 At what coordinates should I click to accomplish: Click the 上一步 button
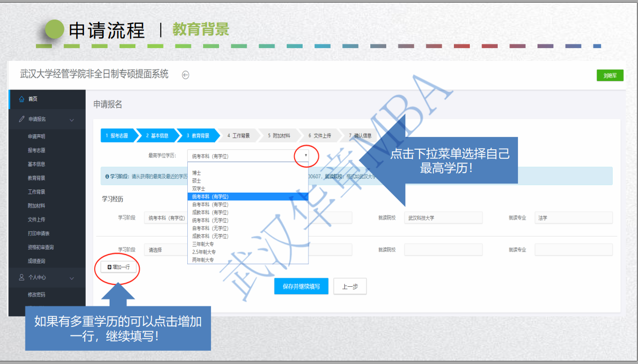tap(350, 286)
